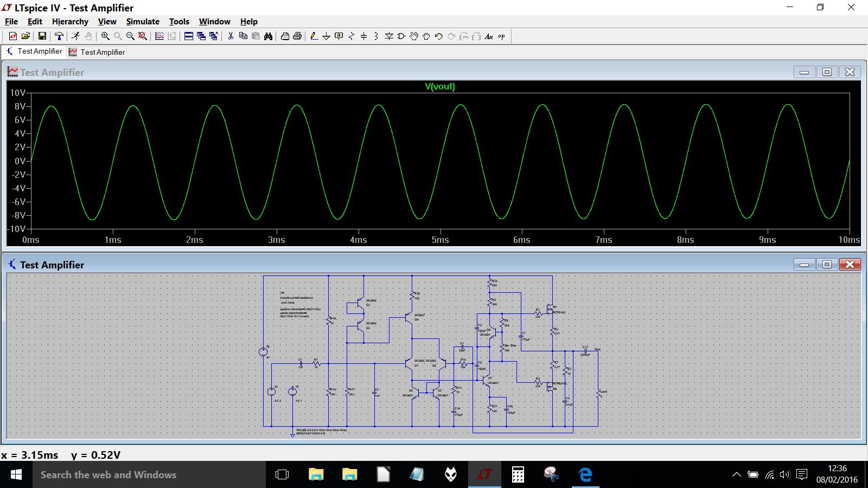Place an Inductor from the toolbar
This screenshot has height=488, width=868.
376,36
